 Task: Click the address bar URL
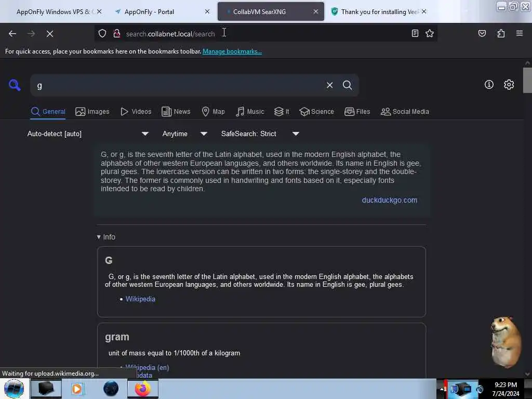coord(170,34)
